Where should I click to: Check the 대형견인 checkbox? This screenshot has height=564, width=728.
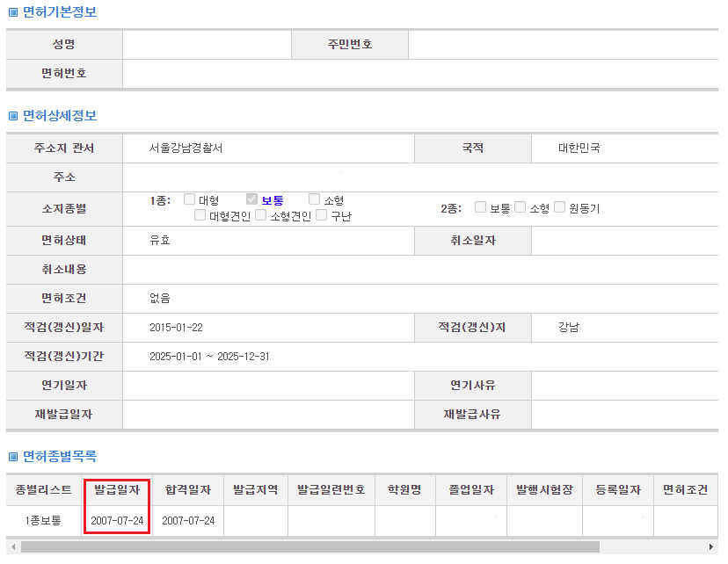(x=200, y=215)
